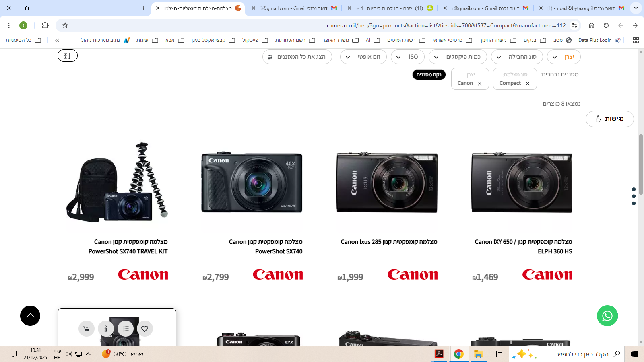This screenshot has height=362, width=644.
Task: Open the Canon Ixus 285 product title
Action: [389, 242]
